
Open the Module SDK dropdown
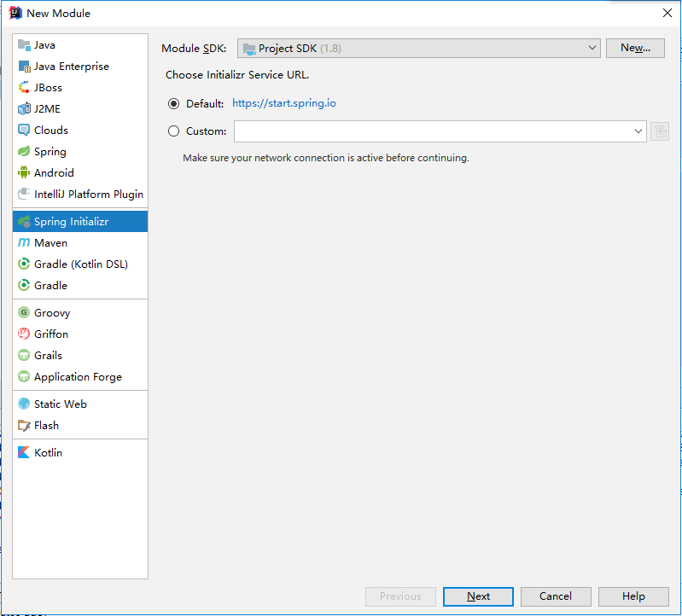419,49
